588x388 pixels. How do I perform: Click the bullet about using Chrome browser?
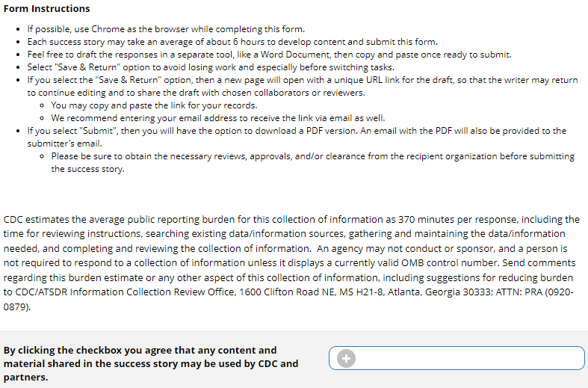tap(166, 29)
